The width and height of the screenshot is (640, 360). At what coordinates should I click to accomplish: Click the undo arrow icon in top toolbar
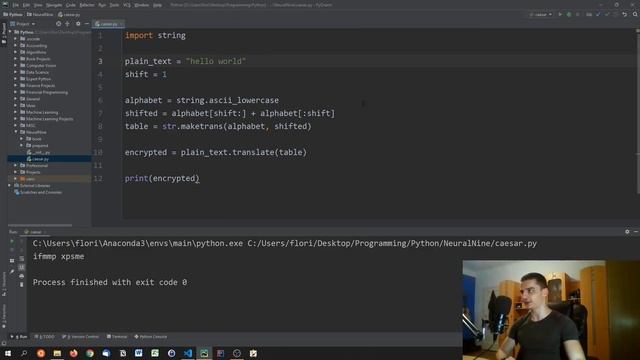coord(624,14)
